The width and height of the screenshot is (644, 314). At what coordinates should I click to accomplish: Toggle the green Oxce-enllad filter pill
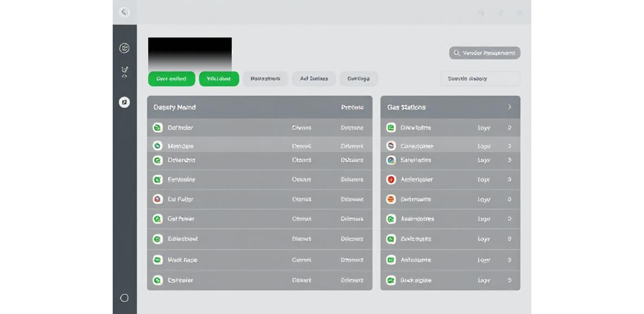171,79
